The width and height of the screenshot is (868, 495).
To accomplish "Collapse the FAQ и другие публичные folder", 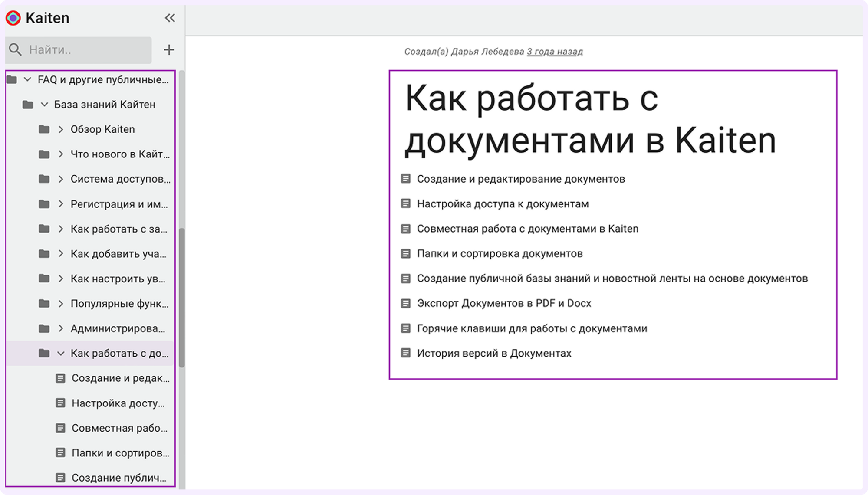I will coord(27,79).
